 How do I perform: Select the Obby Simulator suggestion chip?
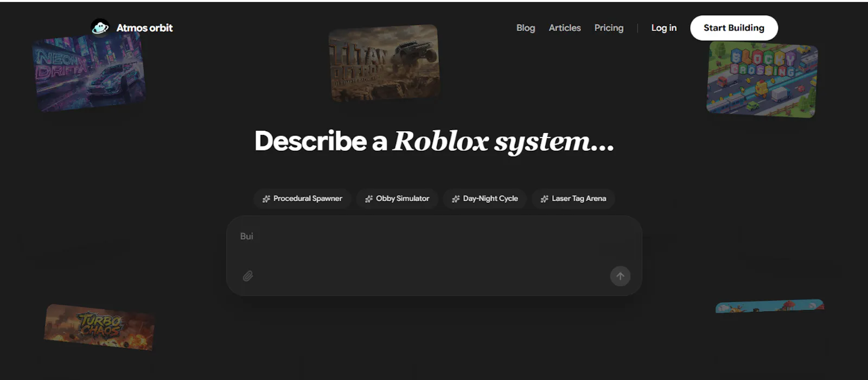397,198
